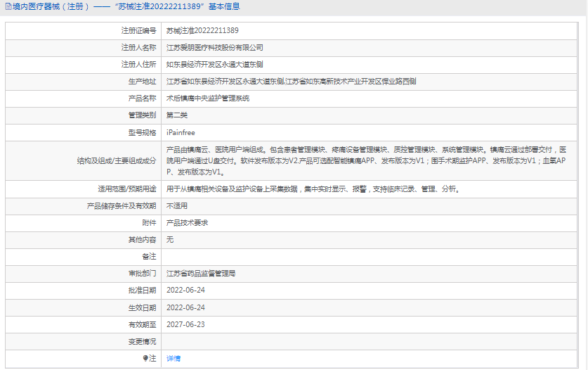
Task: Click the 审批部门 label
Action: click(x=142, y=274)
